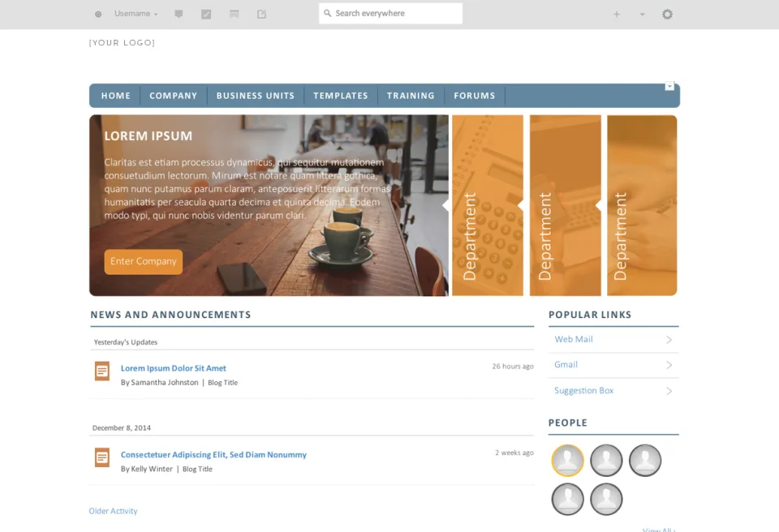Click the Samantha Johnston author name
779x532 pixels.
click(165, 383)
